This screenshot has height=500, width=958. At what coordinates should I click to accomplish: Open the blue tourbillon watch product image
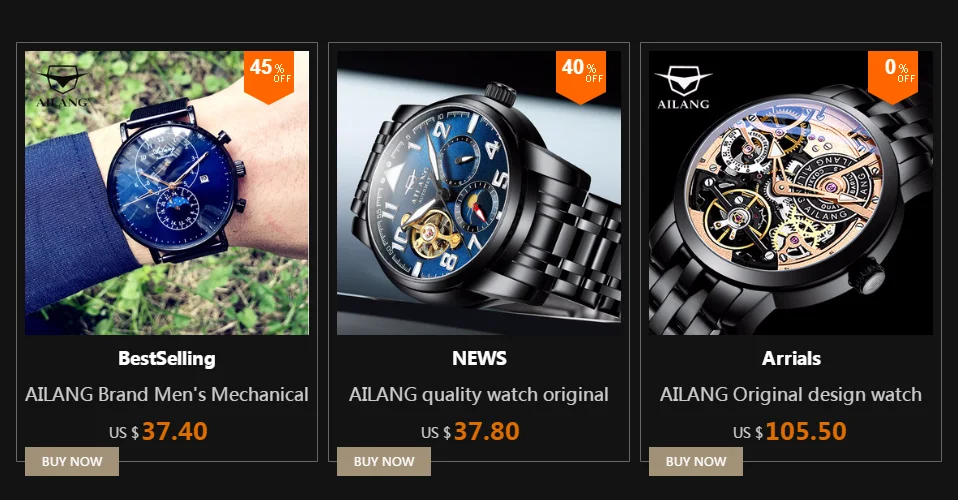pos(479,193)
